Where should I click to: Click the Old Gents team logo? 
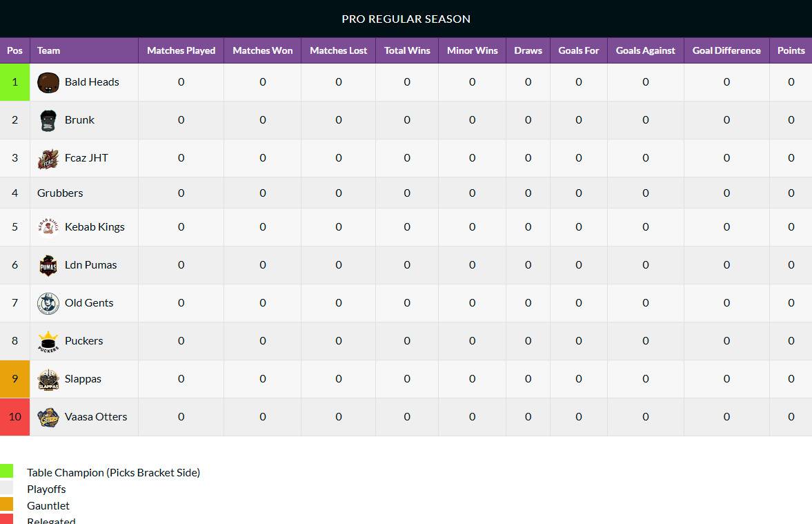pos(48,303)
